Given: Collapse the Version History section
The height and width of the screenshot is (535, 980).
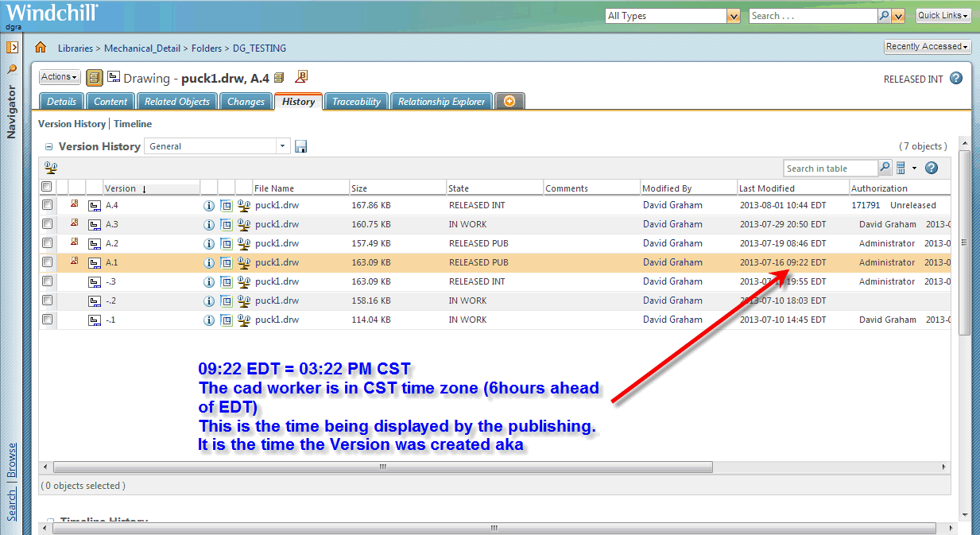Looking at the screenshot, I should 48,147.
